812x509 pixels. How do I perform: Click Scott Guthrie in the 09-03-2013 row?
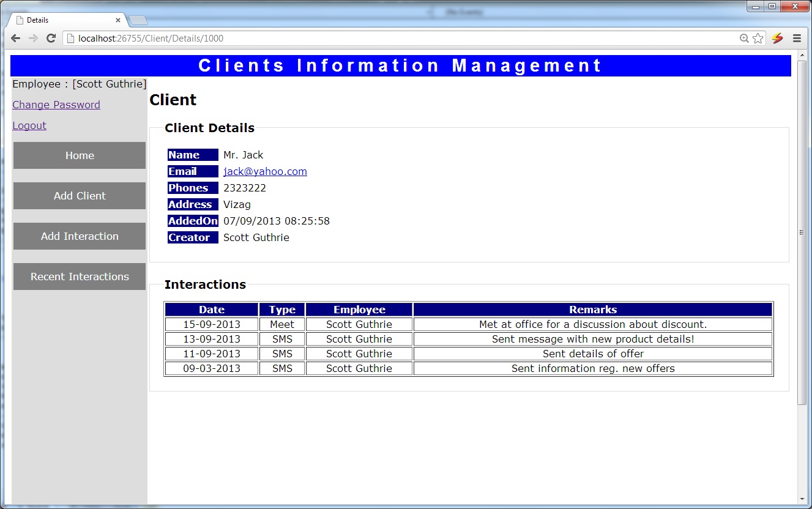[x=359, y=368]
